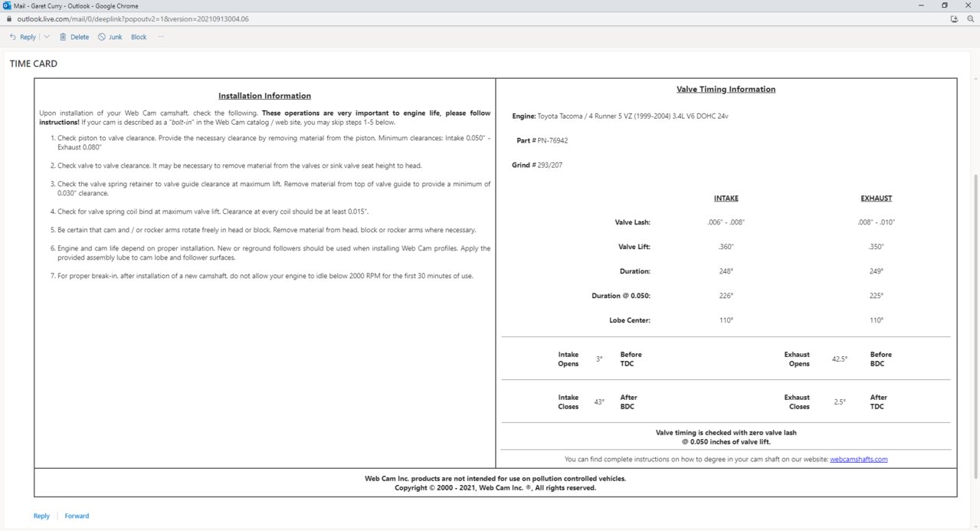Open the webcamshafts.com link
This screenshot has width=980, height=531.
tap(858, 459)
